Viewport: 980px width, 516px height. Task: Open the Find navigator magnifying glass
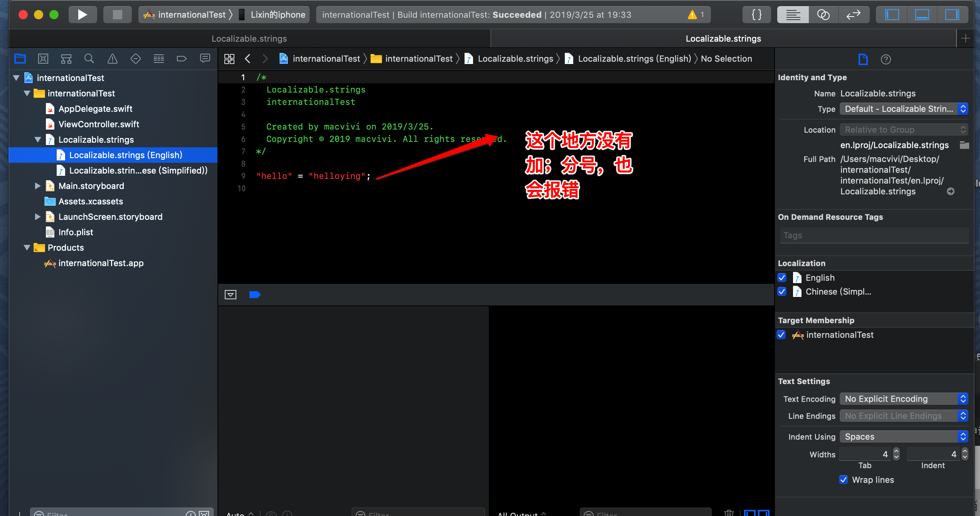[x=89, y=59]
